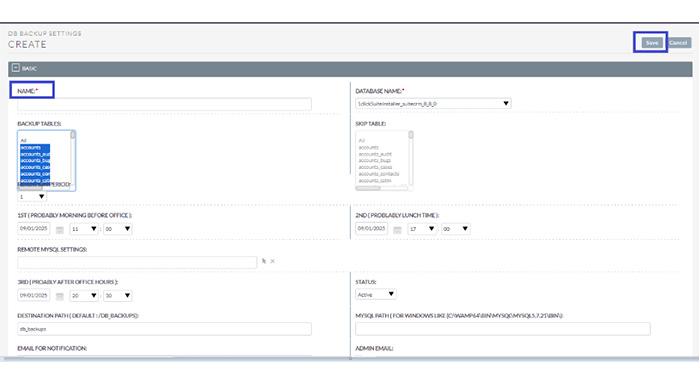
Task: Clear Remote MySQL Settings with X icon
Action: 272,261
